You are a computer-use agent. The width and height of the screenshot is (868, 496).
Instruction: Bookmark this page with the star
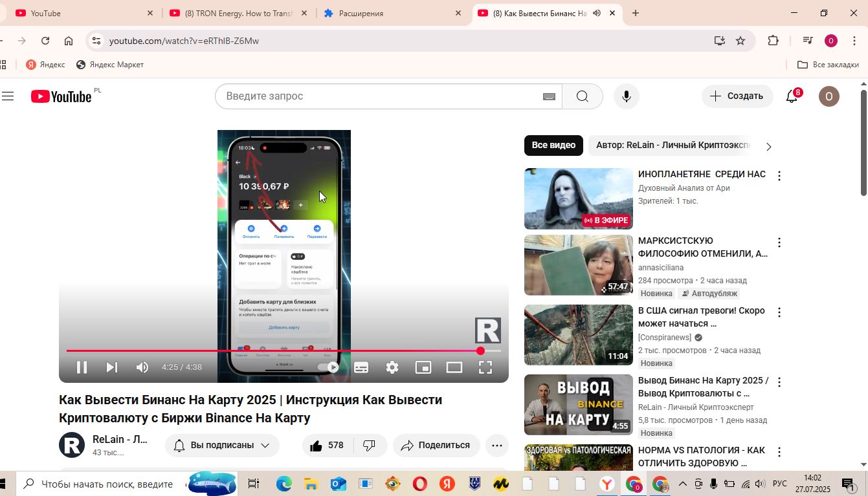(740, 41)
